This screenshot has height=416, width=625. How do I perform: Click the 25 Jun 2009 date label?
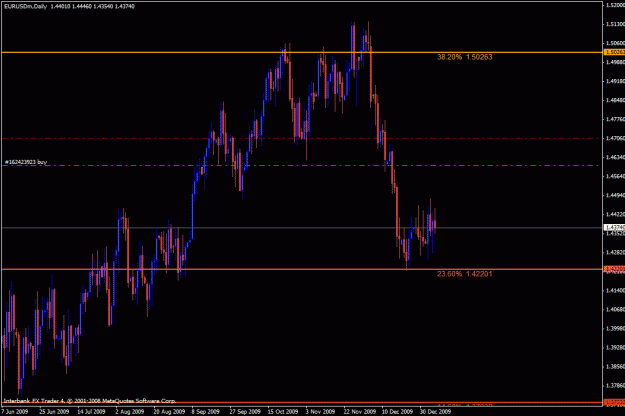54,411
